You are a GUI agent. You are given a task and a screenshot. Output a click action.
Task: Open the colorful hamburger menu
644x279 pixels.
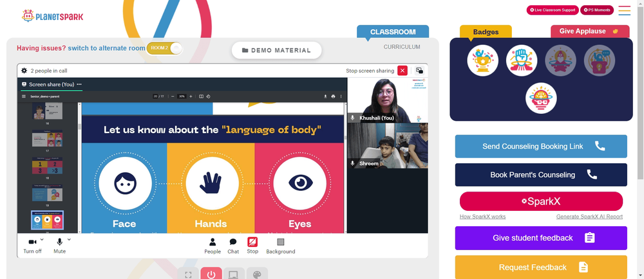point(624,10)
